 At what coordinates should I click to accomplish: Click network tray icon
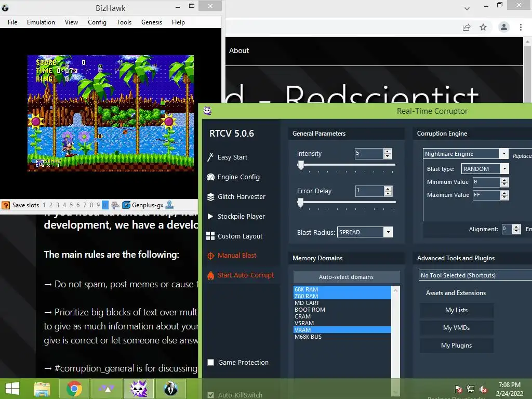(x=471, y=389)
